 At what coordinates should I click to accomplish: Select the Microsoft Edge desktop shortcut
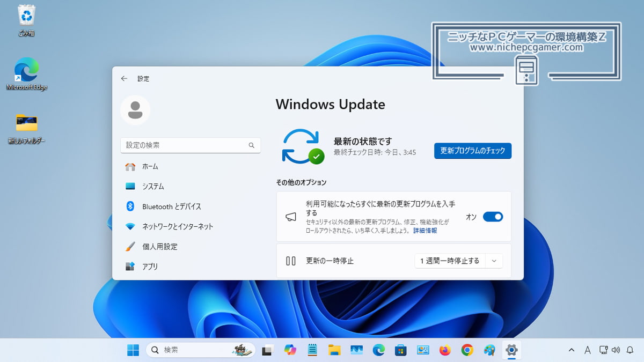click(26, 74)
